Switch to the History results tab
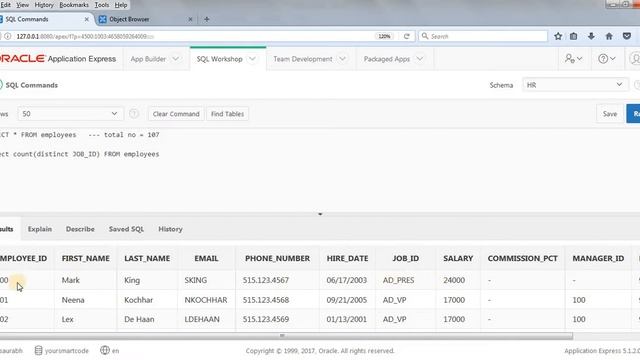The image size is (640, 360). point(170,229)
